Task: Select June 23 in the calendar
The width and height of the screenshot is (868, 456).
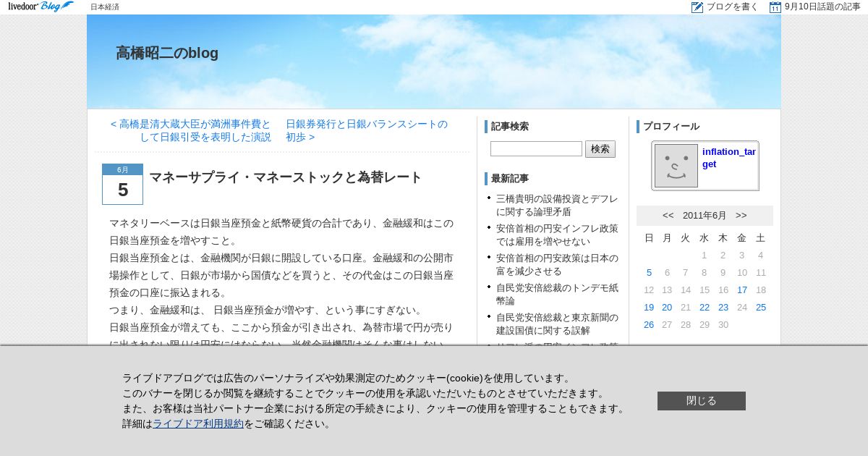Action: coord(723,308)
